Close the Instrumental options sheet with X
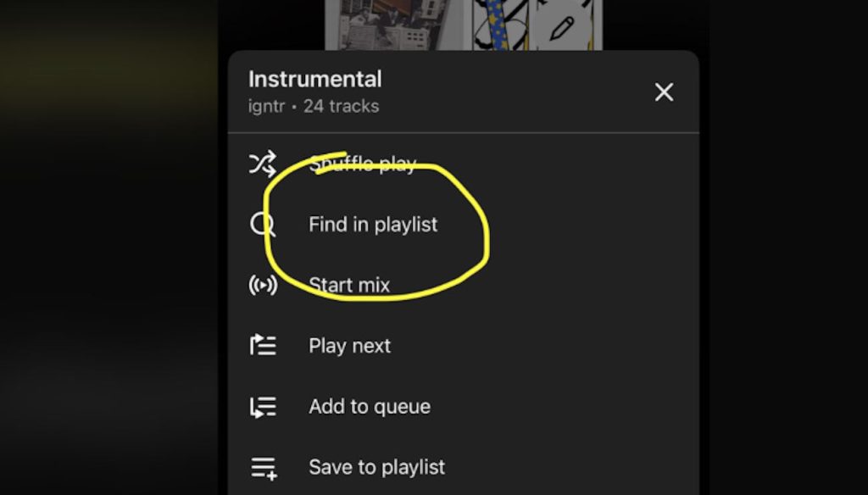Image resolution: width=868 pixels, height=495 pixels. [x=664, y=92]
